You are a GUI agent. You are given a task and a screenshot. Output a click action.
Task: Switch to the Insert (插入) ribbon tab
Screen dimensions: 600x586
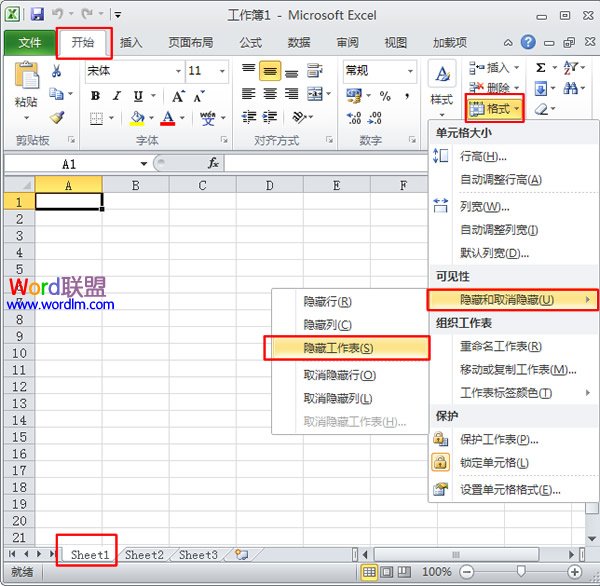point(131,43)
